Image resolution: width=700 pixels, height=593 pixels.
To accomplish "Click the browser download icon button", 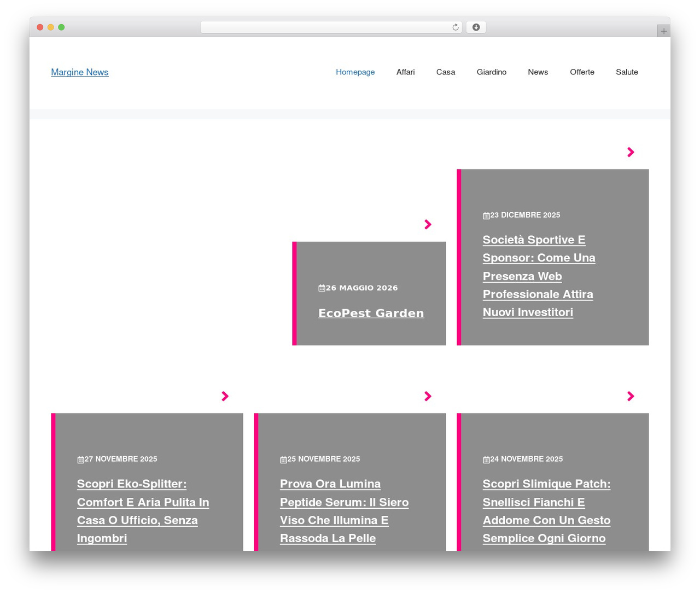I will point(476,27).
